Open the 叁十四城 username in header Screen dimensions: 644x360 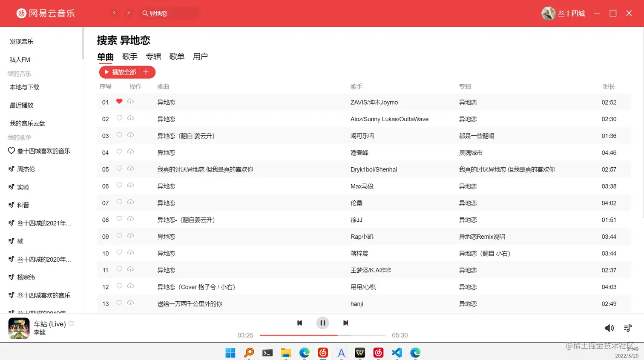coord(572,14)
